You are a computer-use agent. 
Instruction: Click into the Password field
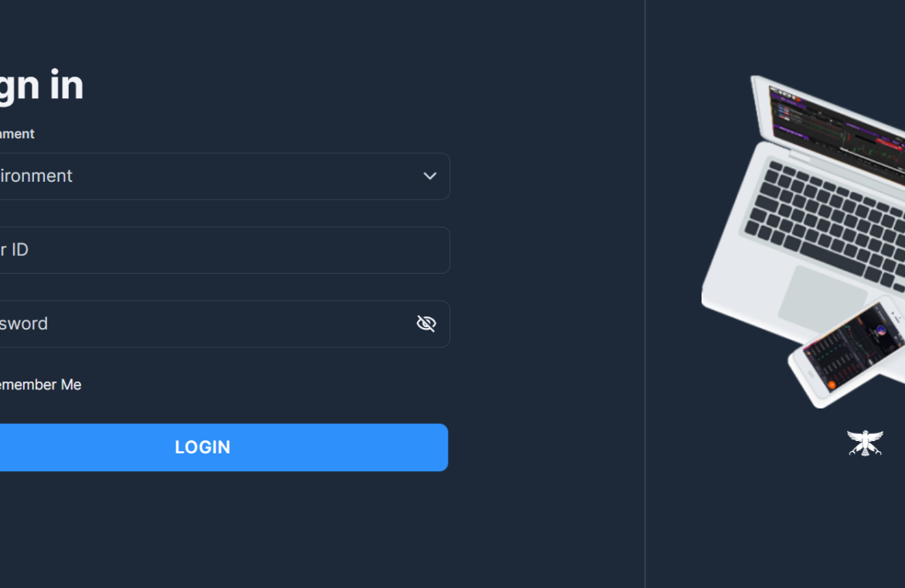224,323
